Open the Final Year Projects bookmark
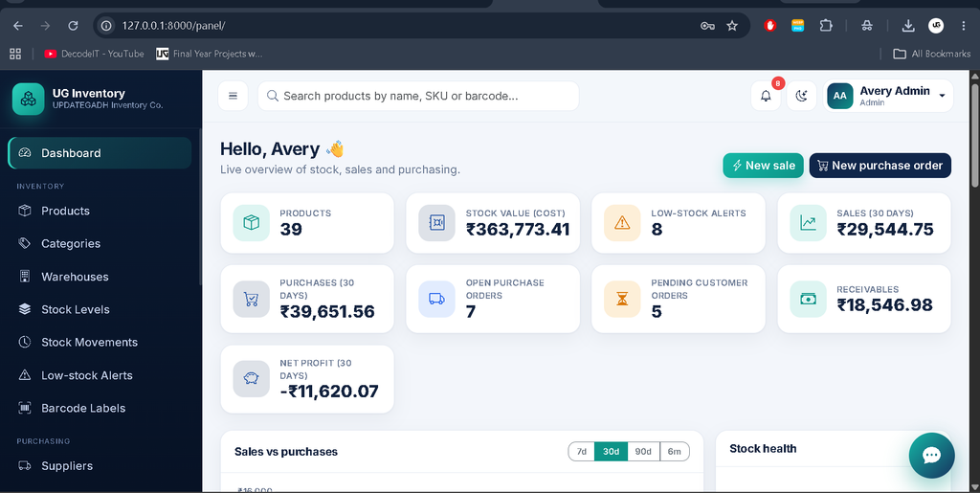980x493 pixels. pos(210,54)
